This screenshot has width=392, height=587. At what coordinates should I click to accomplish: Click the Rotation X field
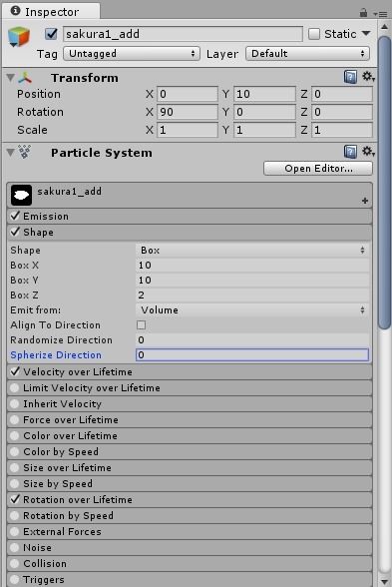(x=188, y=112)
